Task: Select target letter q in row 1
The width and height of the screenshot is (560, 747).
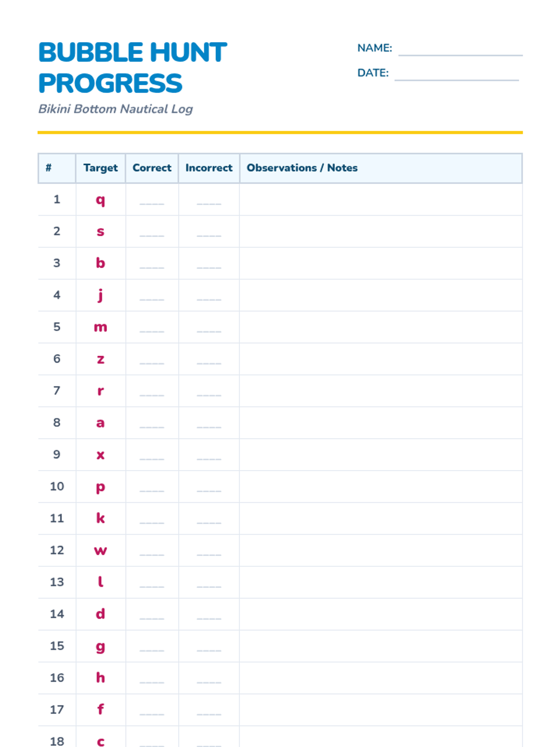Action: pyautogui.click(x=100, y=200)
